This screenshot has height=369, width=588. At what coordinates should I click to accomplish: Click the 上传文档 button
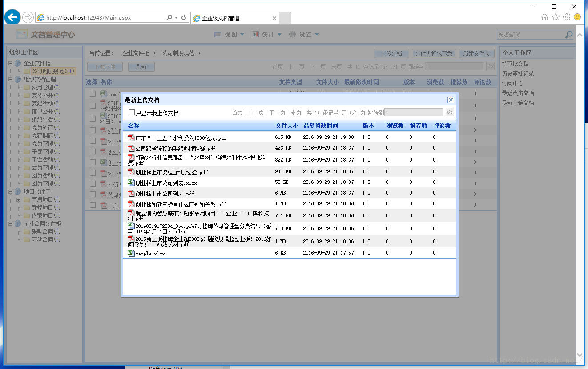click(x=391, y=53)
